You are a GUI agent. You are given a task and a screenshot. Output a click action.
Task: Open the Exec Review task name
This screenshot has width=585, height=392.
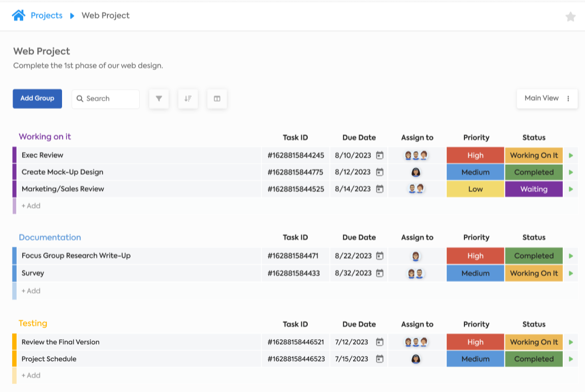pyautogui.click(x=42, y=155)
